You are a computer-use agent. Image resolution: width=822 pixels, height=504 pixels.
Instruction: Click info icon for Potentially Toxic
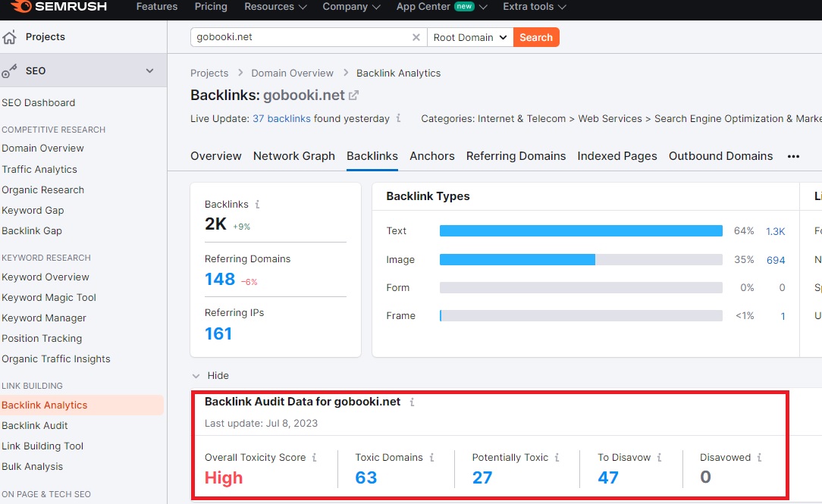pyautogui.click(x=557, y=457)
